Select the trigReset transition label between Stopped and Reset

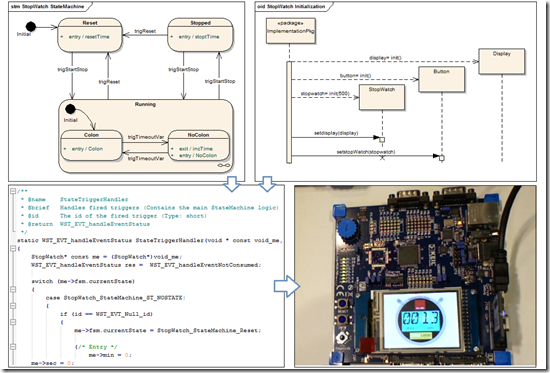tap(145, 31)
